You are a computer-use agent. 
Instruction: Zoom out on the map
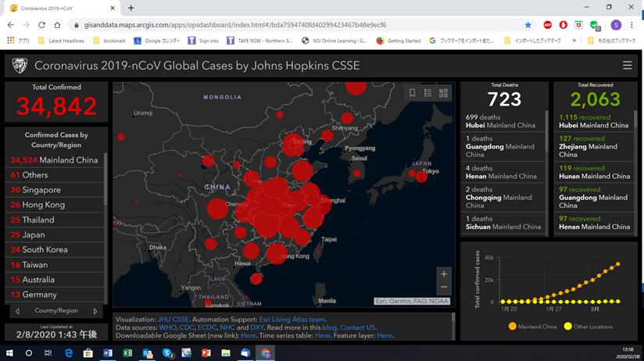[444, 287]
